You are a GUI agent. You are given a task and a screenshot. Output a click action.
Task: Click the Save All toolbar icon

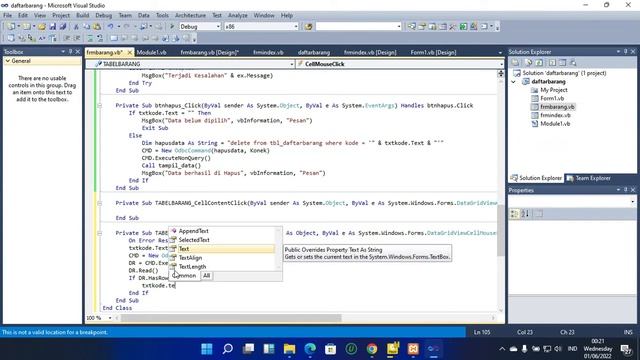point(62,27)
